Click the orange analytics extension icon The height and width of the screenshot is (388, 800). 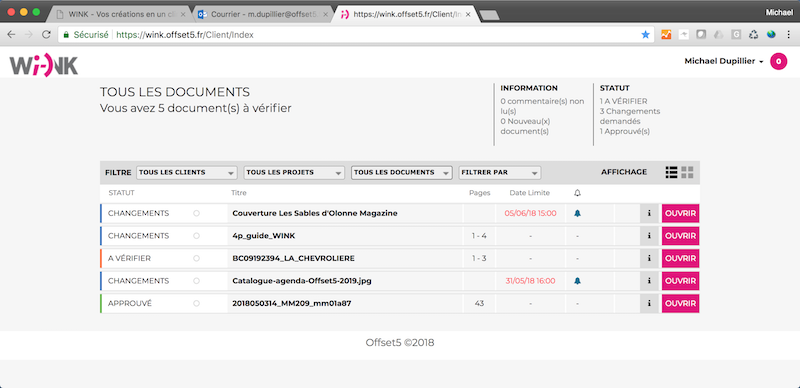(x=666, y=35)
